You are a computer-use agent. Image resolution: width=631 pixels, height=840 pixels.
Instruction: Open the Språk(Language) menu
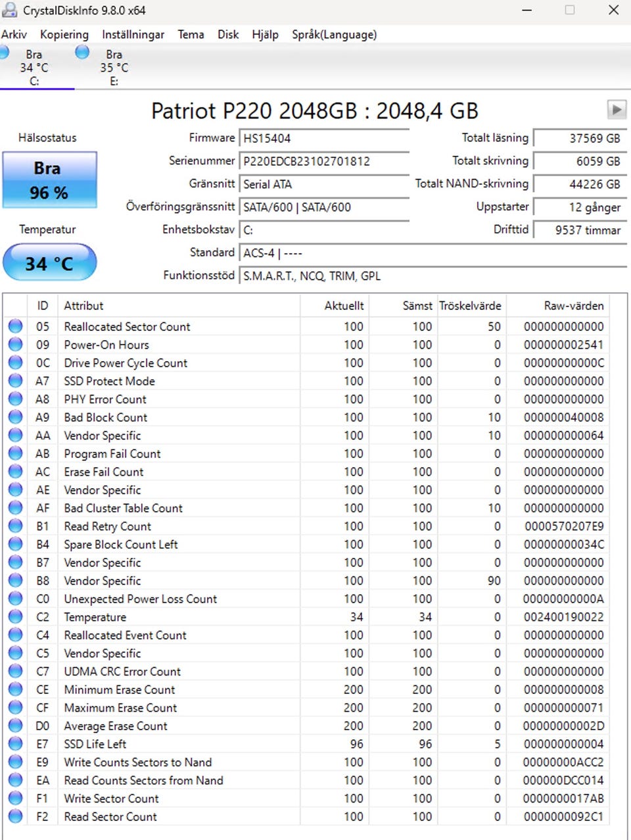pos(334,35)
